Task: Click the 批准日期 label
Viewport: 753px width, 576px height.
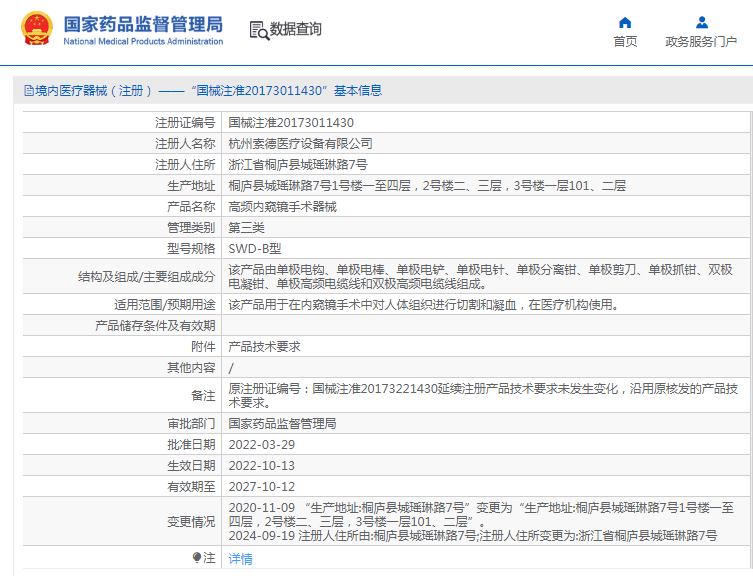Action: pyautogui.click(x=191, y=445)
